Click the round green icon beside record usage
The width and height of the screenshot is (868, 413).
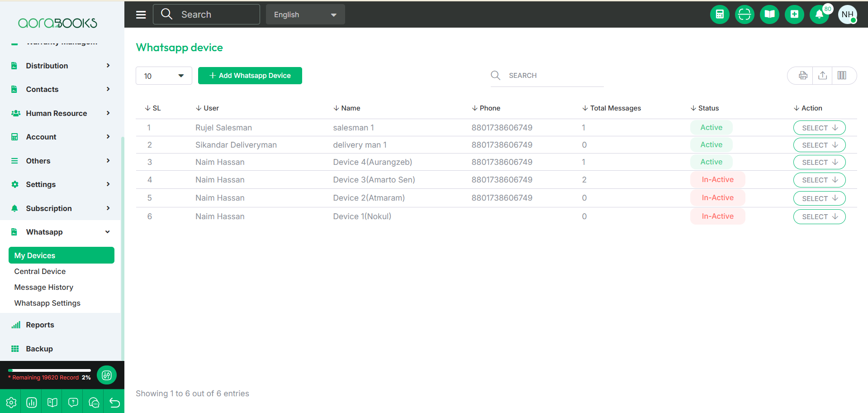(x=107, y=375)
